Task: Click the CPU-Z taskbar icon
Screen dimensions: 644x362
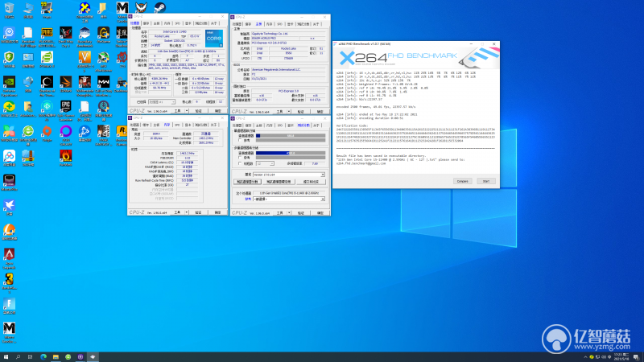Action: coord(80,357)
